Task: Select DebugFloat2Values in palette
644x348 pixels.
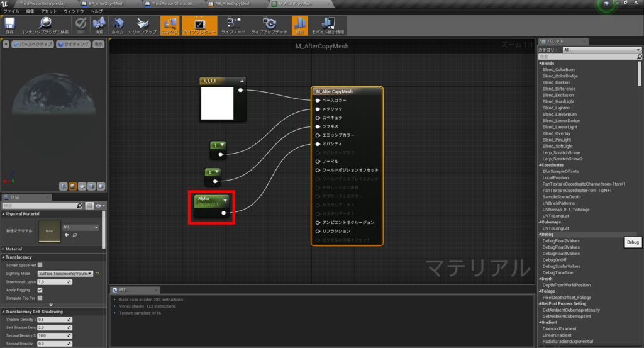Action: [561, 241]
